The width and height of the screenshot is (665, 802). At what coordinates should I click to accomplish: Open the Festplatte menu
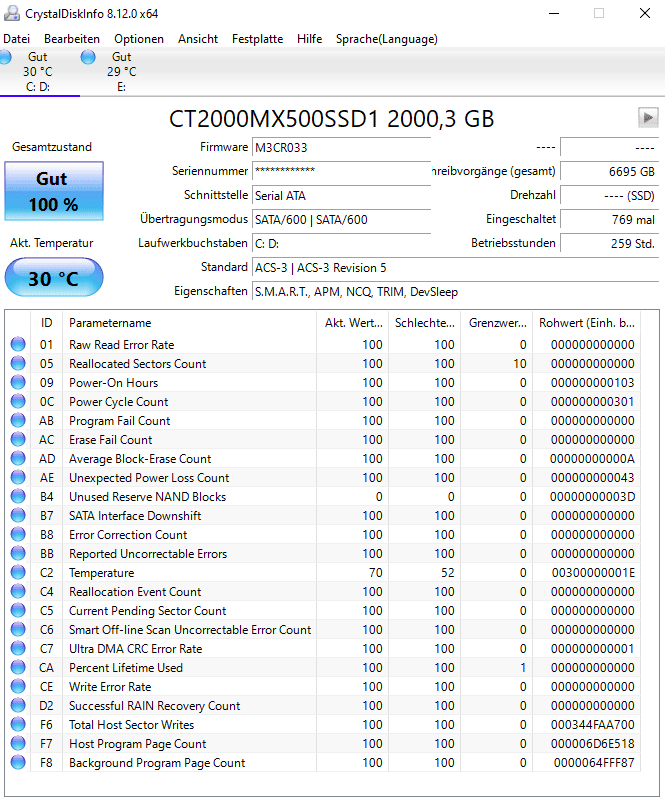tap(257, 39)
